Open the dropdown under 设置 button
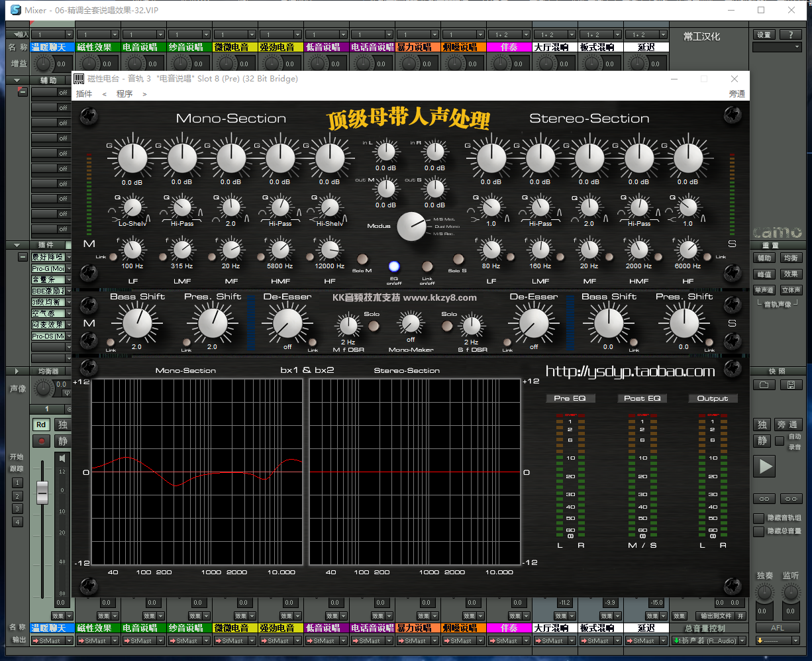 click(x=777, y=47)
